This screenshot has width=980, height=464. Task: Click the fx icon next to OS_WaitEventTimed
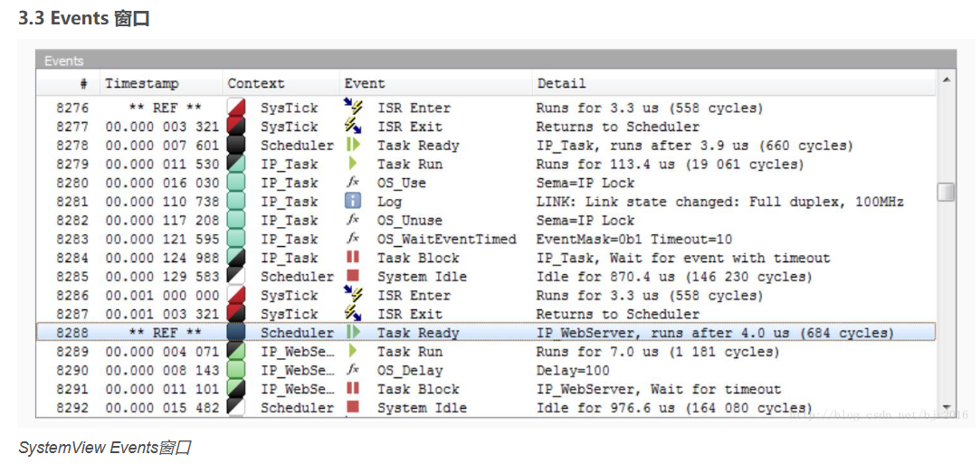coord(353,239)
